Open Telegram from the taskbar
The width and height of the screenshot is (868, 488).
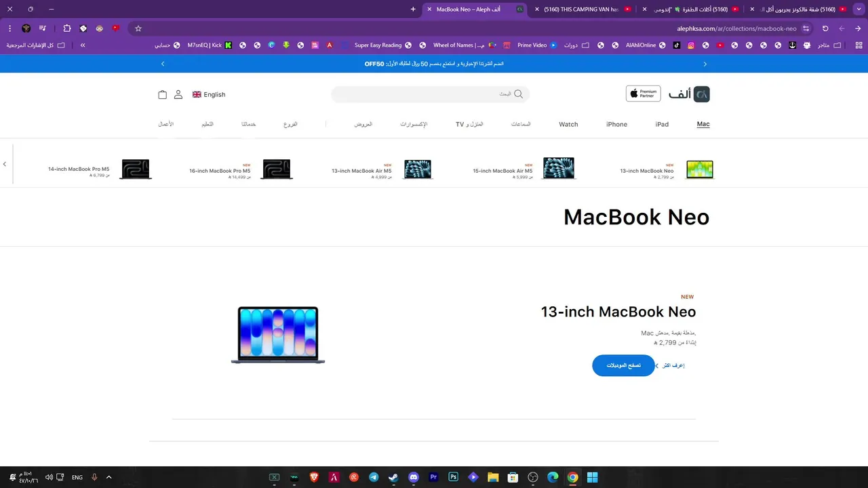[x=374, y=477]
